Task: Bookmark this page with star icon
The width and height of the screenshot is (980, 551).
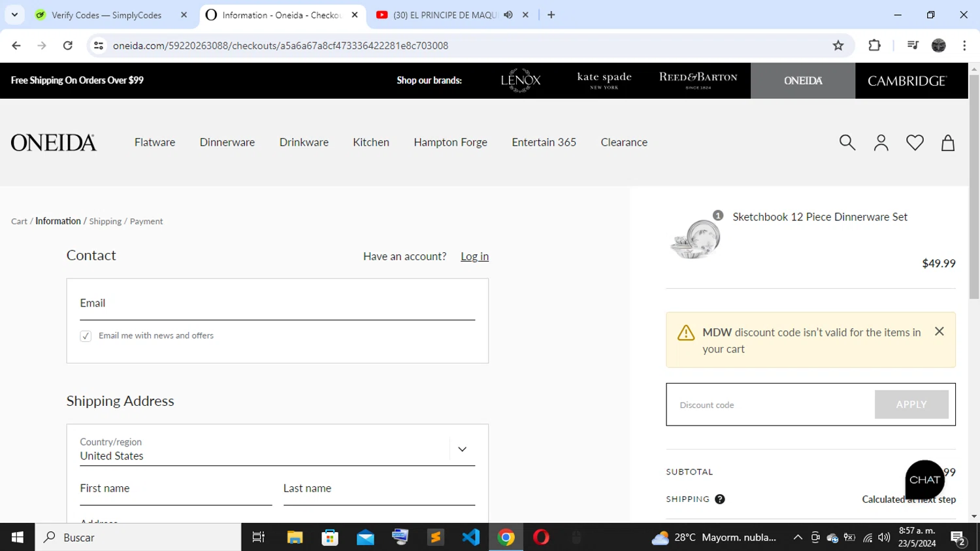Action: 838,45
